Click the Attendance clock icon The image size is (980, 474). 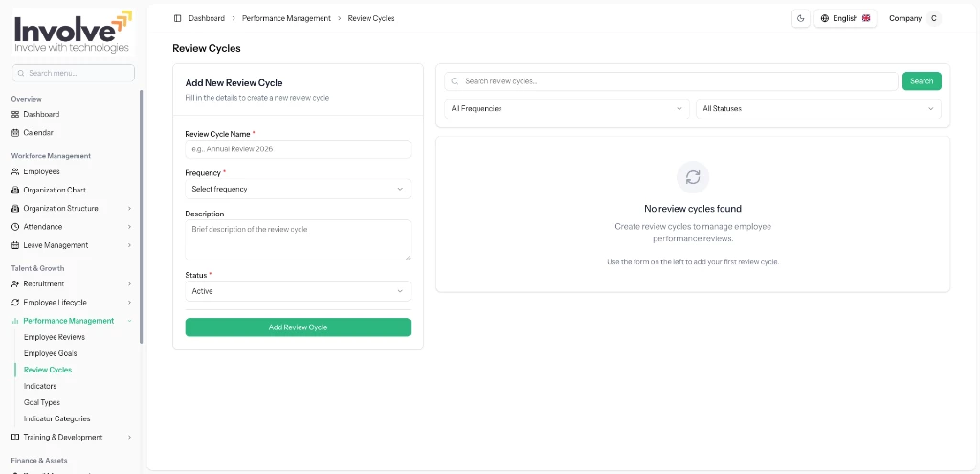coord(15,226)
